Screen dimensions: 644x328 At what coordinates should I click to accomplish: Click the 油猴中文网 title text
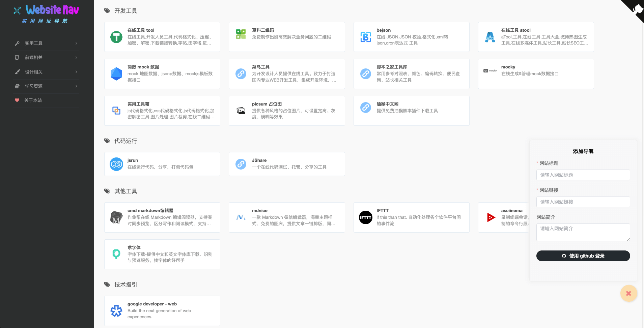(x=387, y=104)
